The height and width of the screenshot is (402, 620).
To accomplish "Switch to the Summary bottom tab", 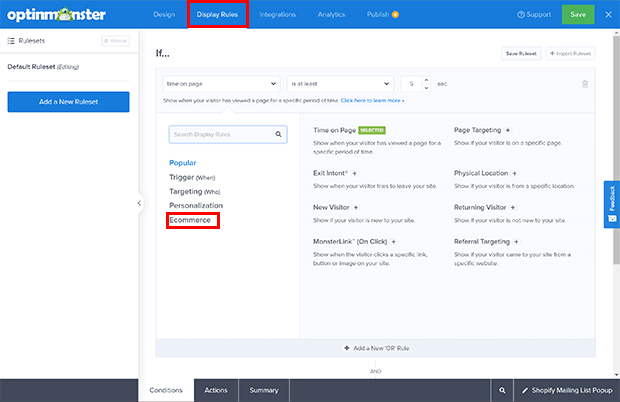I will [264, 390].
